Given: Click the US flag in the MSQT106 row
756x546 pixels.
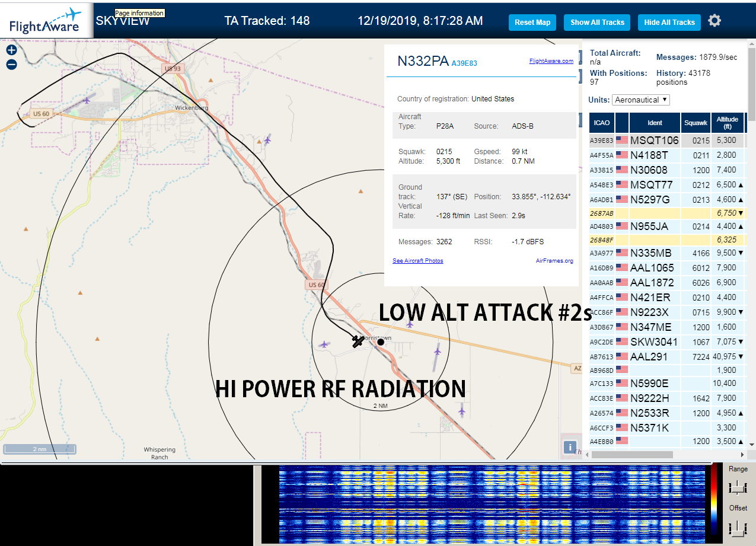Looking at the screenshot, I should [622, 141].
